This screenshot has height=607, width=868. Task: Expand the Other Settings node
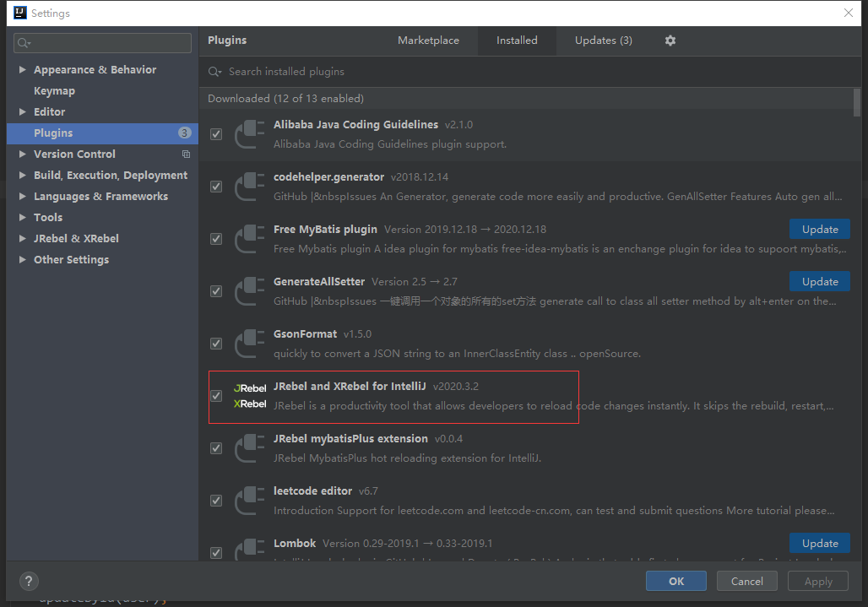click(22, 259)
